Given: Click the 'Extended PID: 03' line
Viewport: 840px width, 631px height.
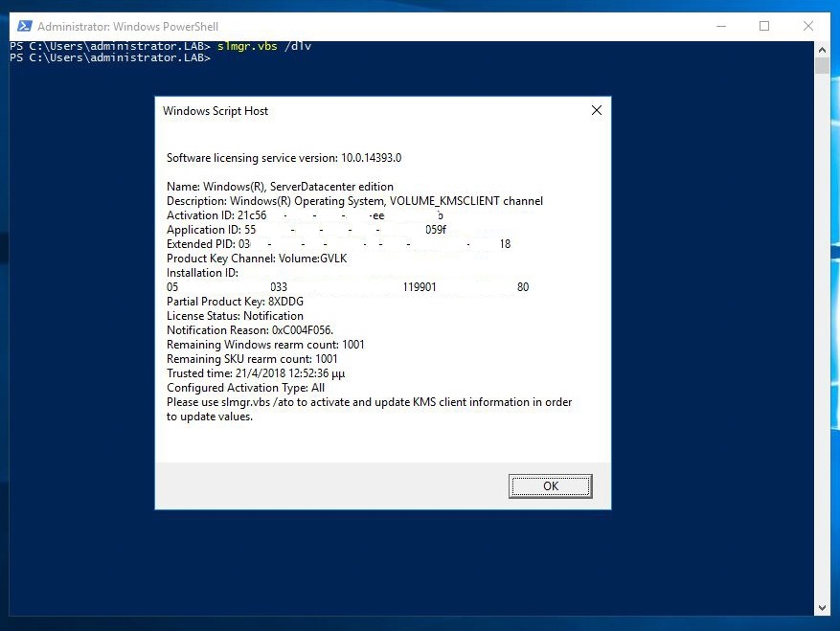Looking at the screenshot, I should click(338, 244).
